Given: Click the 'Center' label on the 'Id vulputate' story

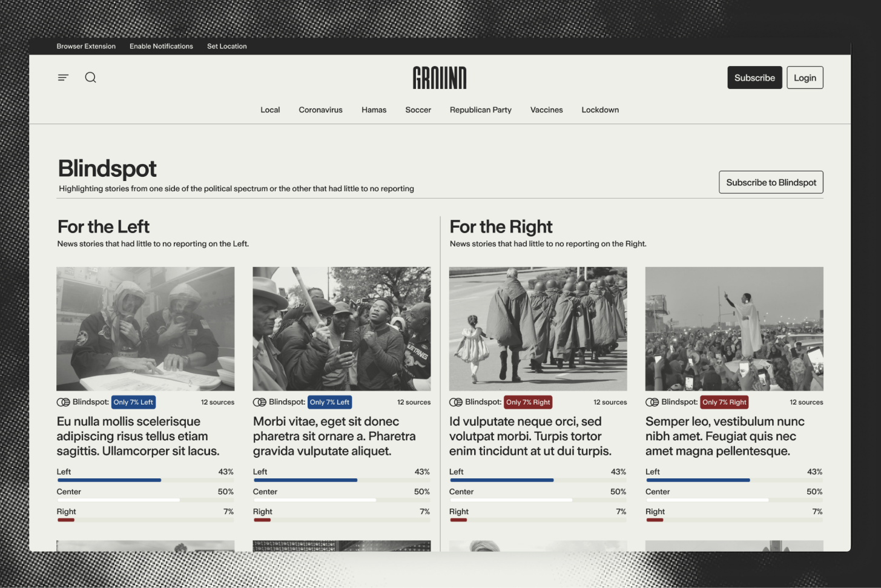Looking at the screenshot, I should (x=461, y=492).
